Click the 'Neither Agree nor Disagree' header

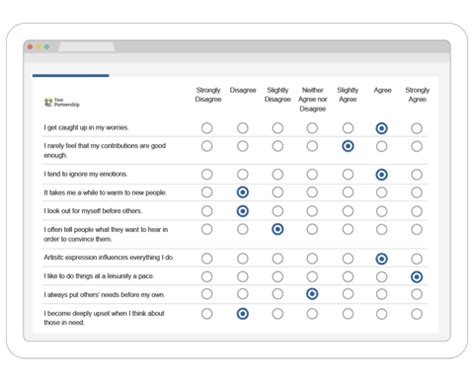click(312, 99)
